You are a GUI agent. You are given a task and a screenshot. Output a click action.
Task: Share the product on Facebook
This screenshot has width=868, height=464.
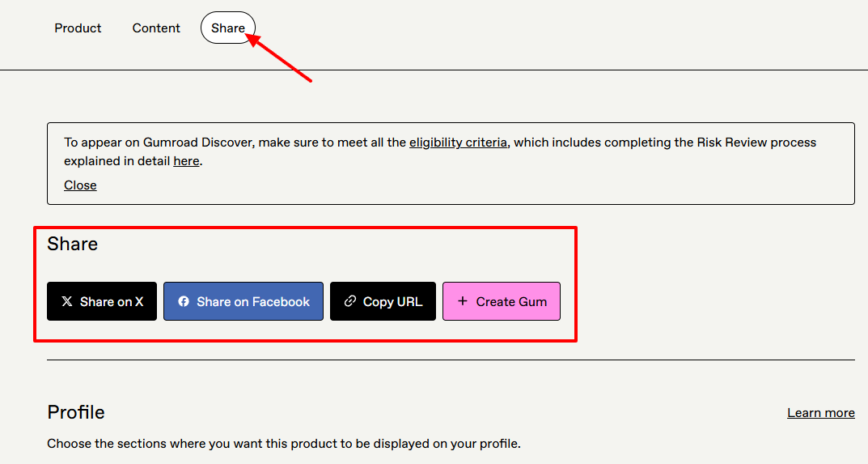pos(243,301)
